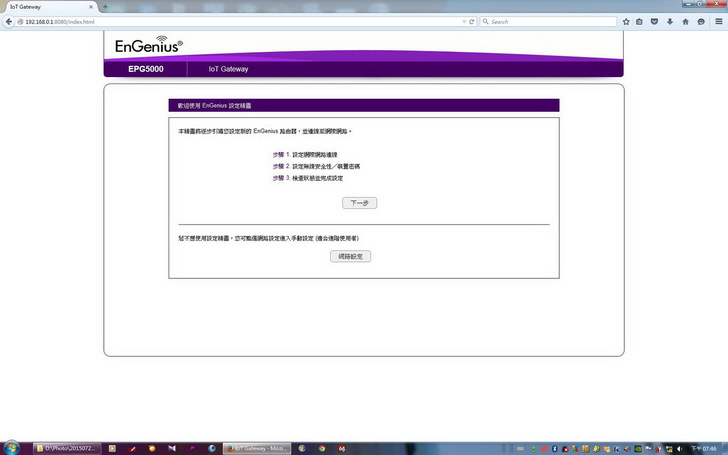Image resolution: width=728 pixels, height=455 pixels.
Task: Expand the address bar history dropdown
Action: click(463, 21)
